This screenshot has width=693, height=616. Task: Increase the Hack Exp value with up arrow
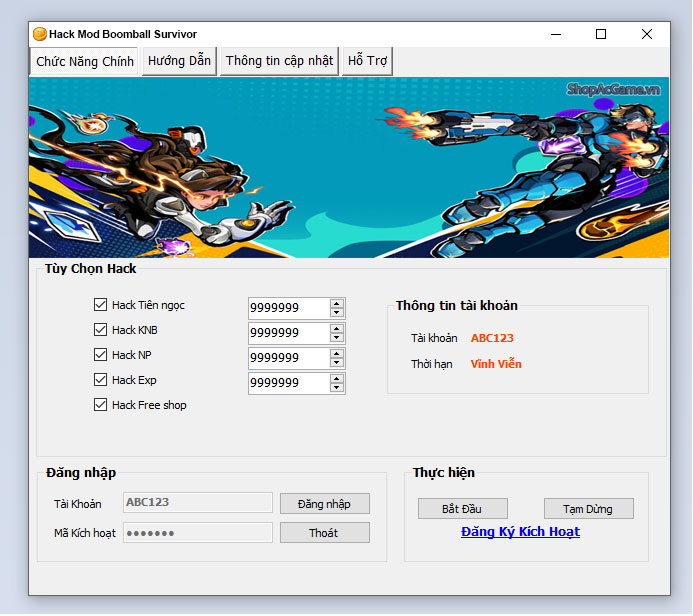pyautogui.click(x=337, y=379)
